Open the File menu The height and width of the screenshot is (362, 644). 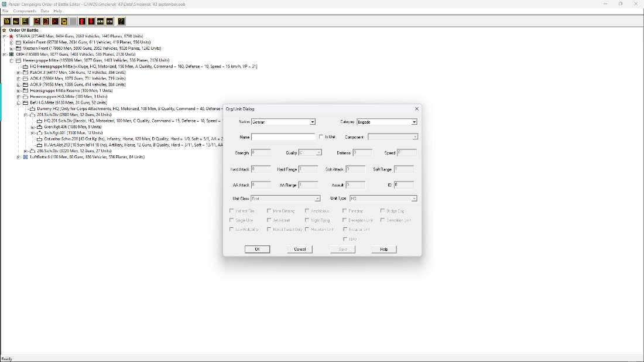click(5, 11)
